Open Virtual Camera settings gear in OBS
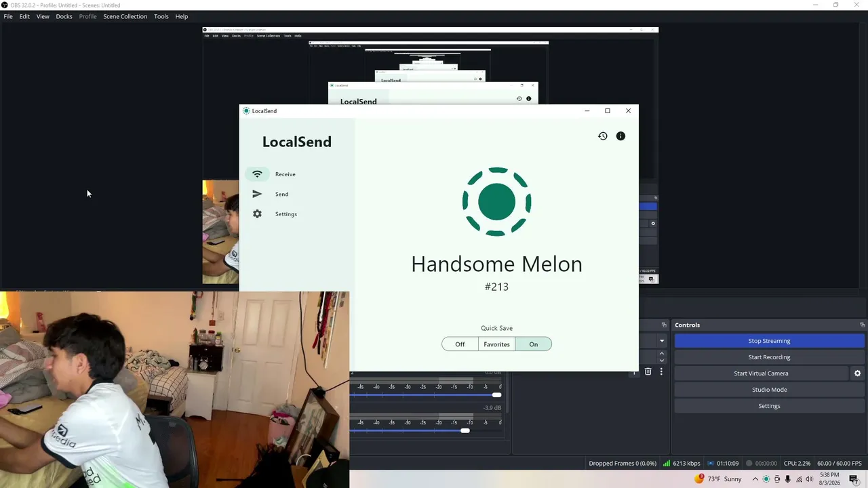The height and width of the screenshot is (488, 868). point(857,373)
